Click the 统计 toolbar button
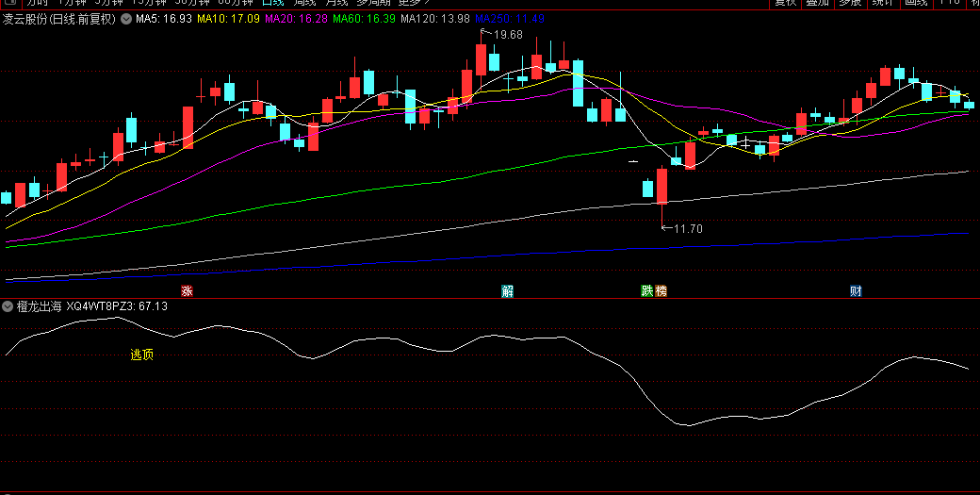 (x=883, y=3)
